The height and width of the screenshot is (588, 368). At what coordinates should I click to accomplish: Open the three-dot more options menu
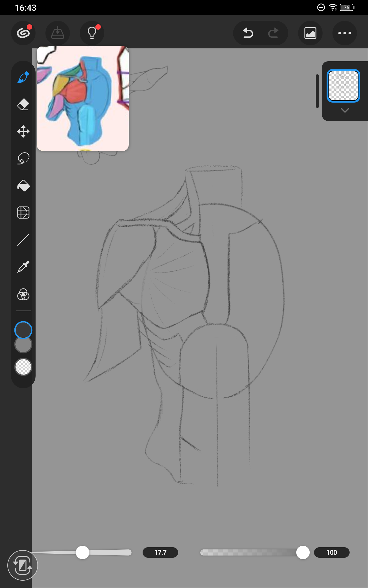pyautogui.click(x=344, y=33)
